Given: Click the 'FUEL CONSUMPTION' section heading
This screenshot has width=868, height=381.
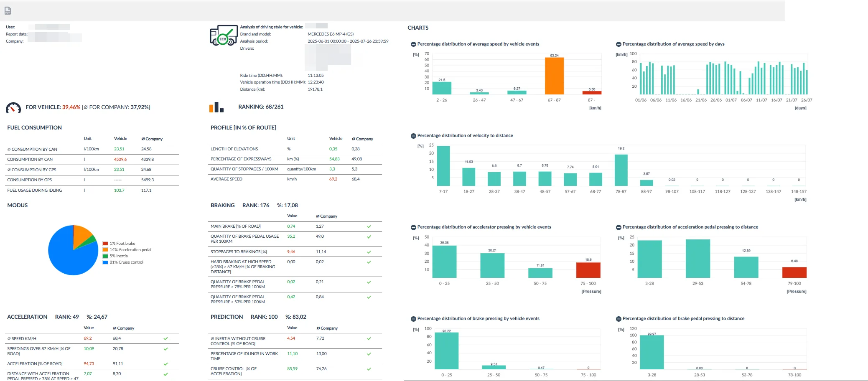Looking at the screenshot, I should click(x=34, y=128).
